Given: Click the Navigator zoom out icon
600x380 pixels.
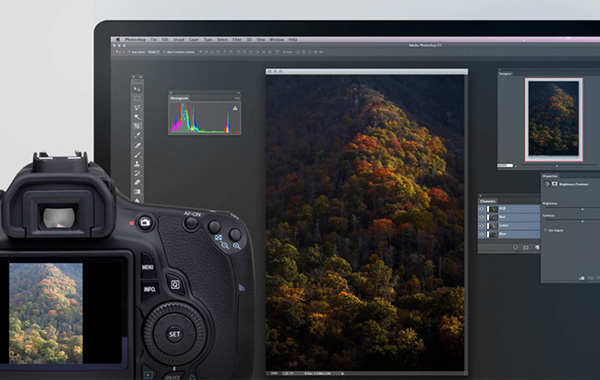Looking at the screenshot, I should pyautogui.click(x=516, y=166).
